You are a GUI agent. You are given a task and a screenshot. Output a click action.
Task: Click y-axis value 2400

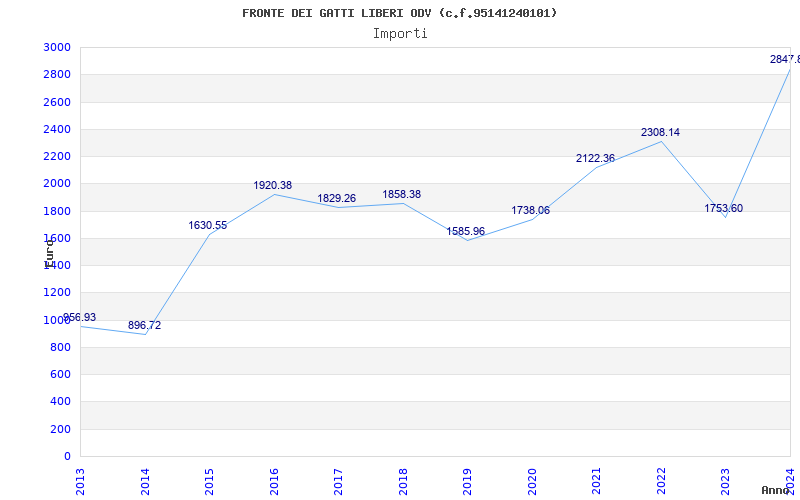(57, 129)
